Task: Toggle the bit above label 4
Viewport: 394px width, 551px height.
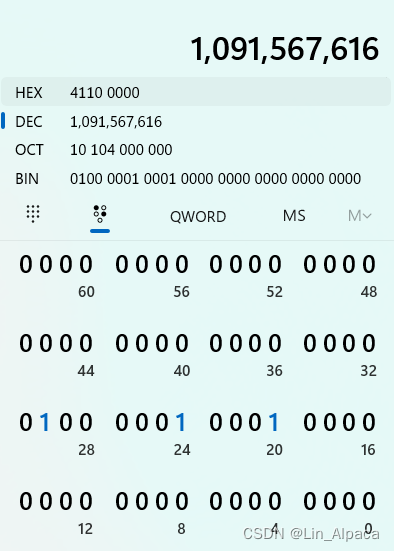Action: point(275,501)
